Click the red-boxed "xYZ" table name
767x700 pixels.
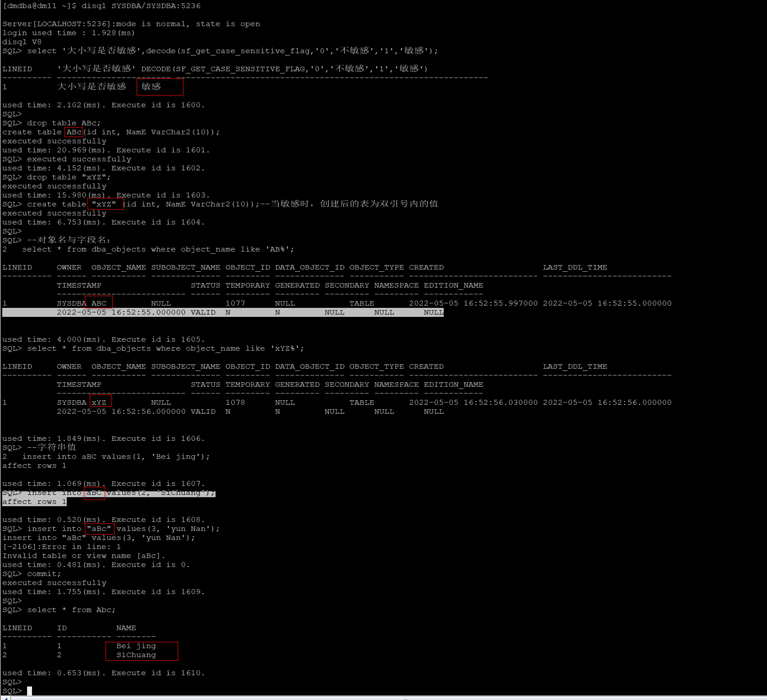pyautogui.click(x=105, y=204)
